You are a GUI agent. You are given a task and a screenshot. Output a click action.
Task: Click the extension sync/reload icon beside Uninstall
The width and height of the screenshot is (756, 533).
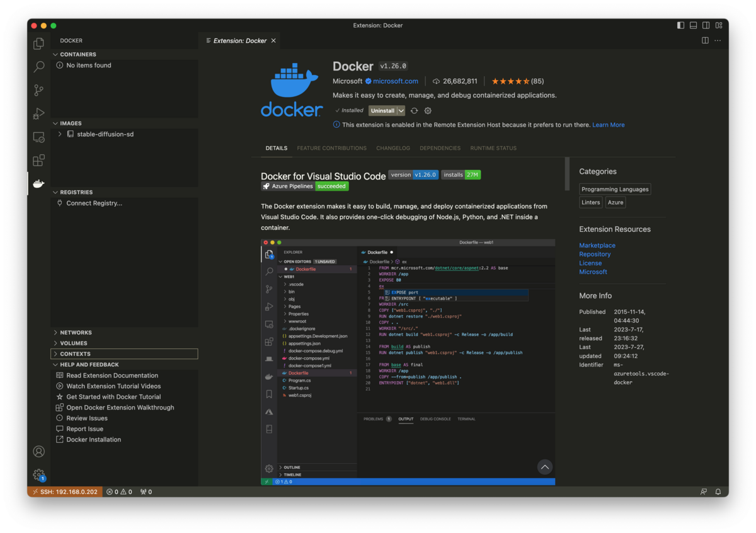(414, 110)
